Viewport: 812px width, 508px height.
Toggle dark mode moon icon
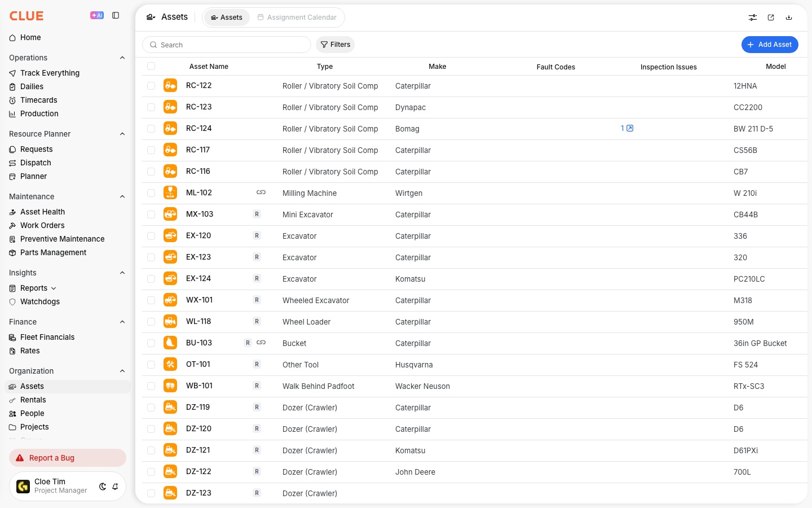pos(103,487)
